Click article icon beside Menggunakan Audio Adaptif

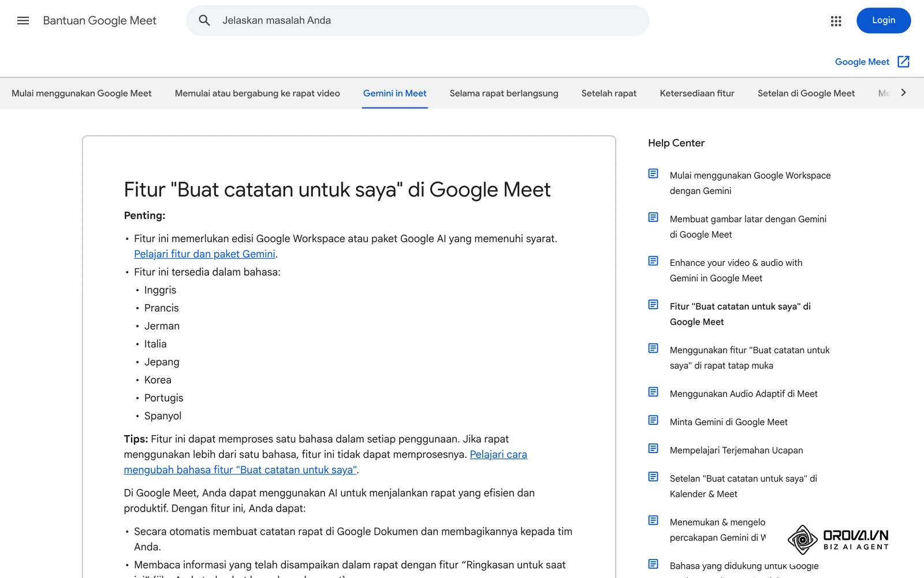(653, 392)
